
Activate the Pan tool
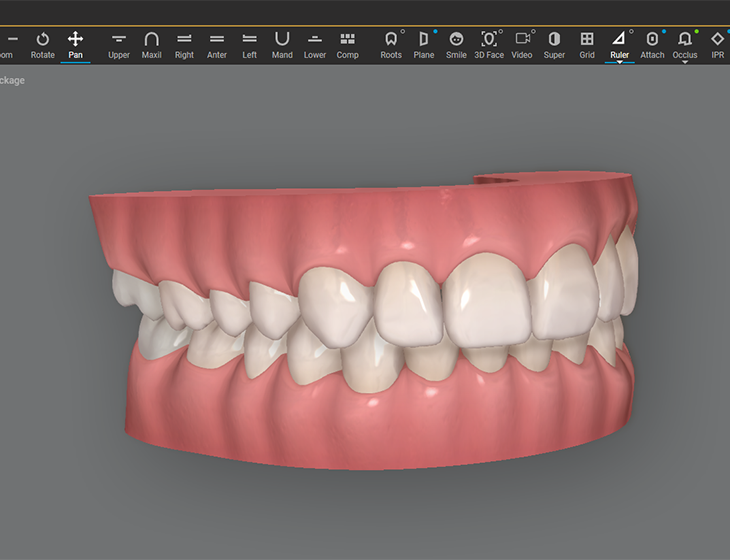(x=75, y=44)
